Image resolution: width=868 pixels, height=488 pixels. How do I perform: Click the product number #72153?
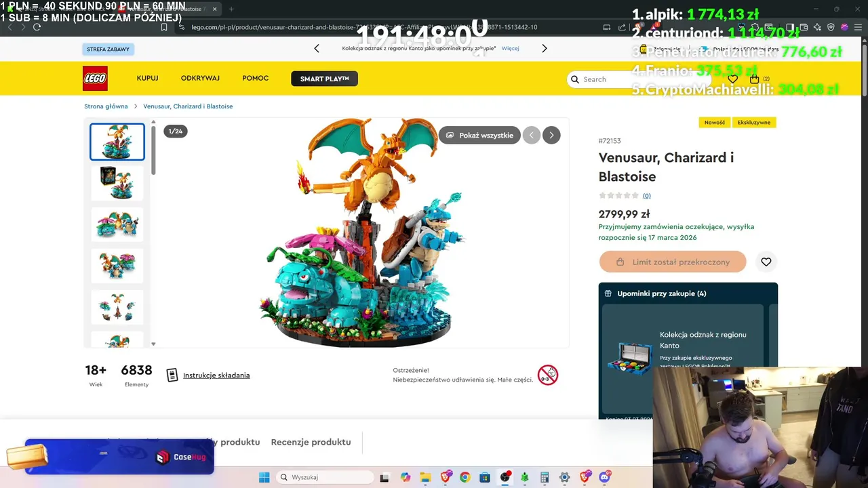(x=610, y=141)
